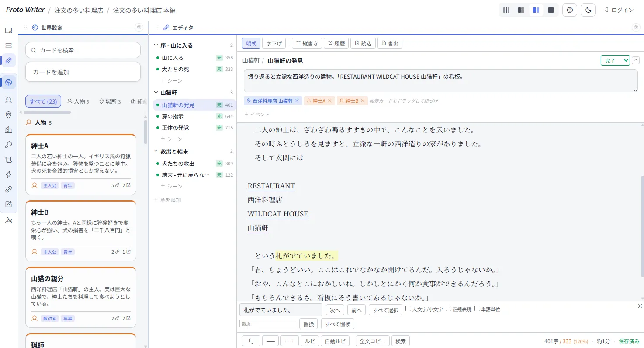Viewport: 644px width, 348px height.
Task: Collapse the 救出と結末 chapter
Action: pyautogui.click(x=155, y=152)
